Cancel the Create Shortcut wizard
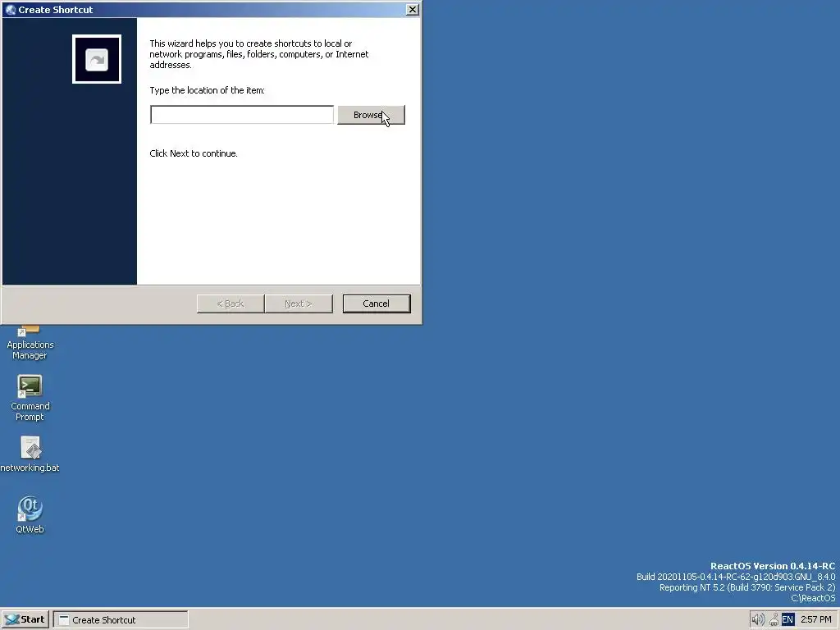The height and width of the screenshot is (630, 840). coord(376,304)
